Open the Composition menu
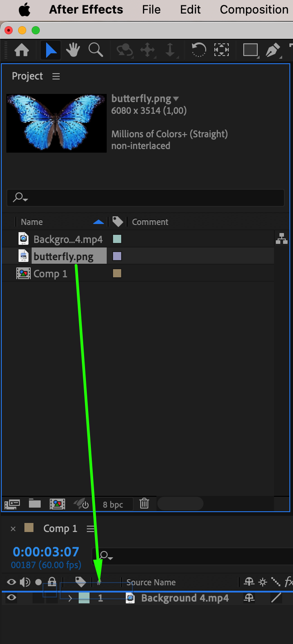 pos(254,9)
